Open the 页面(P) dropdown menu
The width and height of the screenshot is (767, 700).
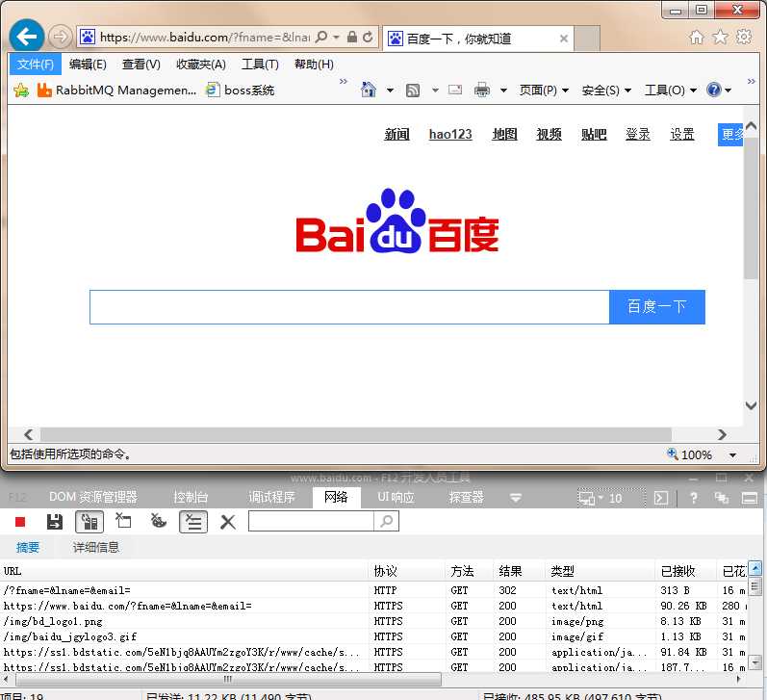(544, 91)
